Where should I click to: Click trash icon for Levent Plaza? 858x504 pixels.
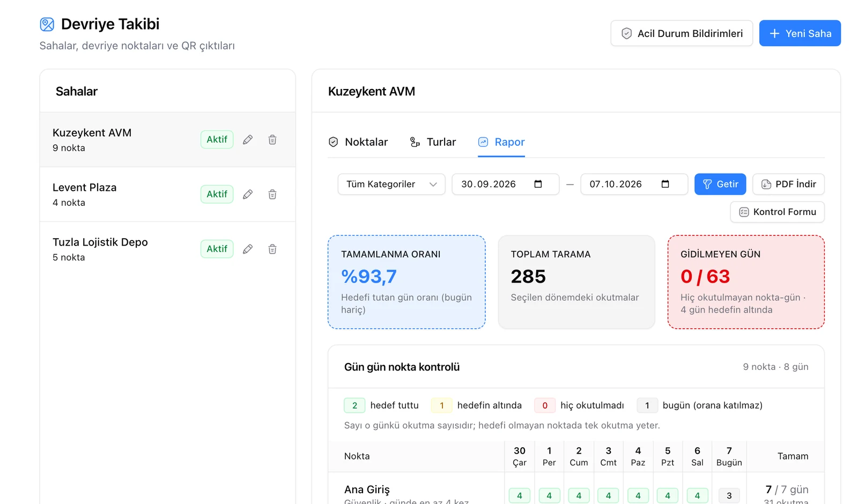click(x=272, y=194)
